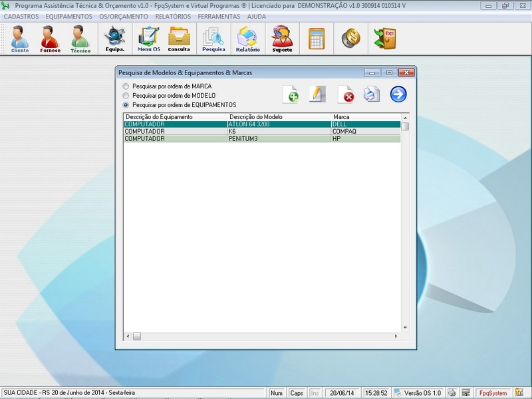Image resolution: width=532 pixels, height=399 pixels.
Task: Open the Cliente toolbar icon
Action: [x=20, y=39]
